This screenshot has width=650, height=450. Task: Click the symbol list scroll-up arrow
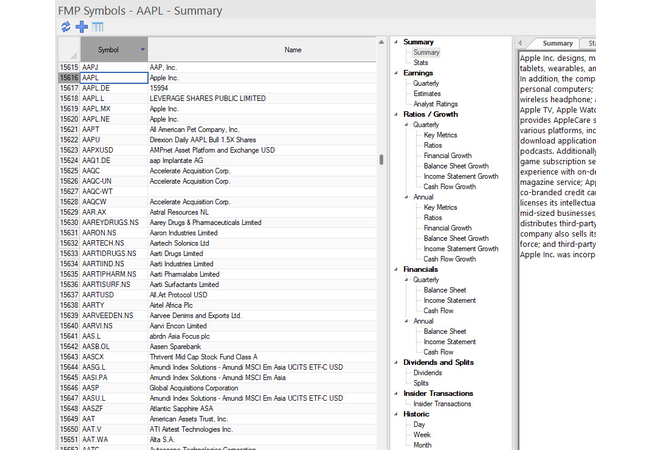click(x=381, y=42)
